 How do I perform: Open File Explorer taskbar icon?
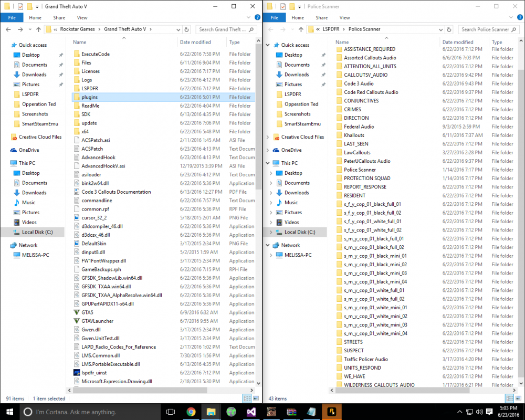211,412
